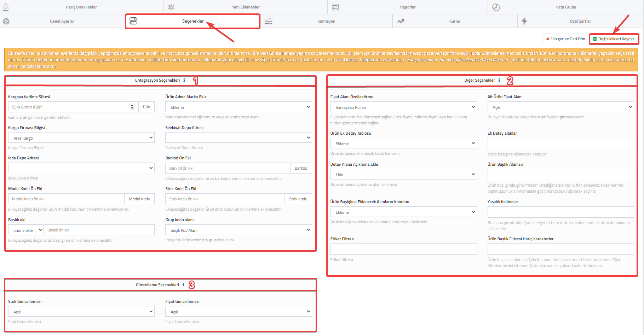
Task: Switch to the Raporlar tab
Action: (x=408, y=7)
